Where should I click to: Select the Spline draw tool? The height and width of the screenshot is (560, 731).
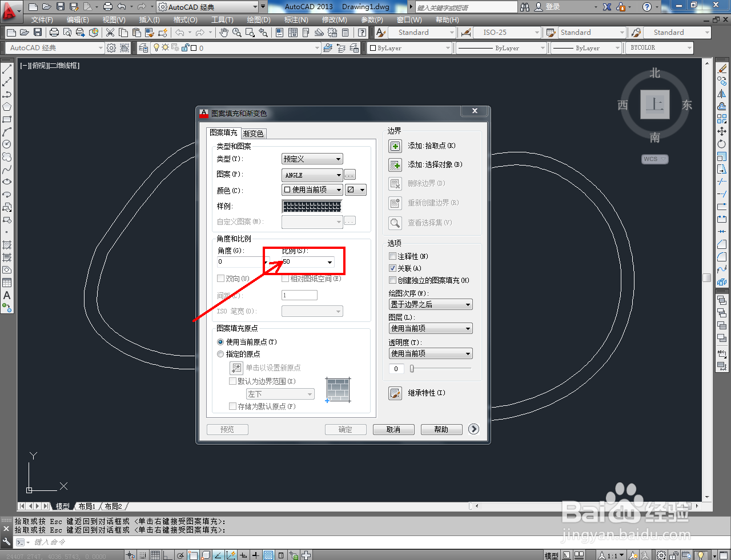(x=7, y=170)
